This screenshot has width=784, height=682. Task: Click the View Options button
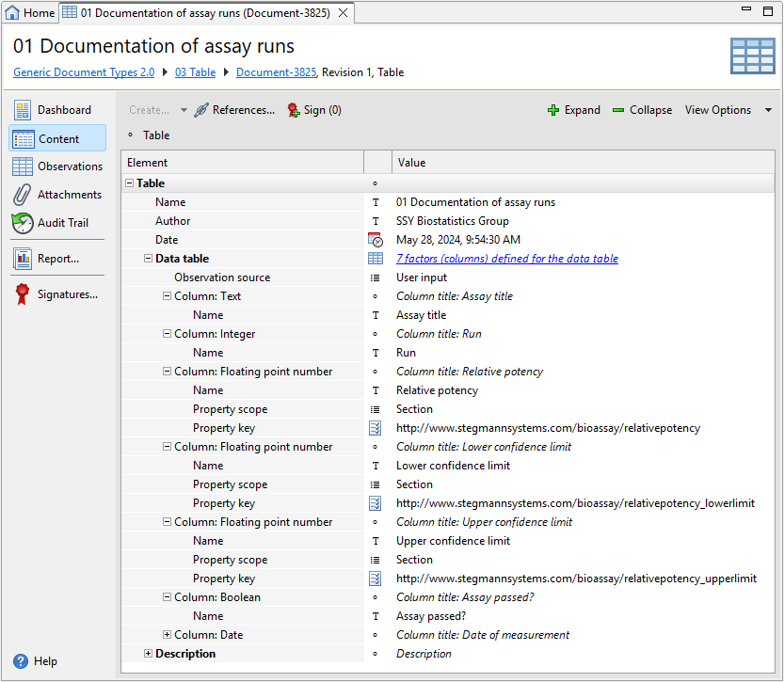(717, 110)
